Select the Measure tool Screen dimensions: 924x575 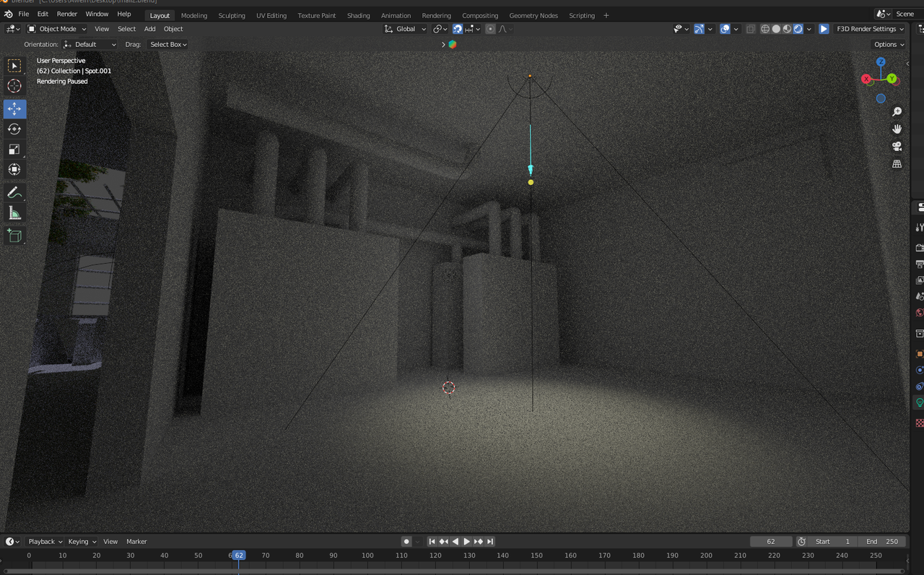tap(14, 213)
